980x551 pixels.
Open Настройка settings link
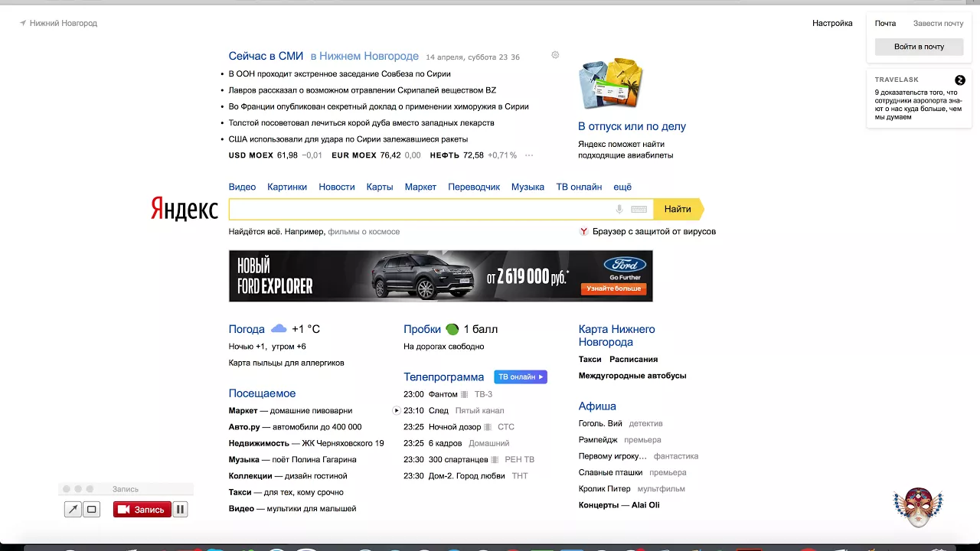pyautogui.click(x=832, y=23)
